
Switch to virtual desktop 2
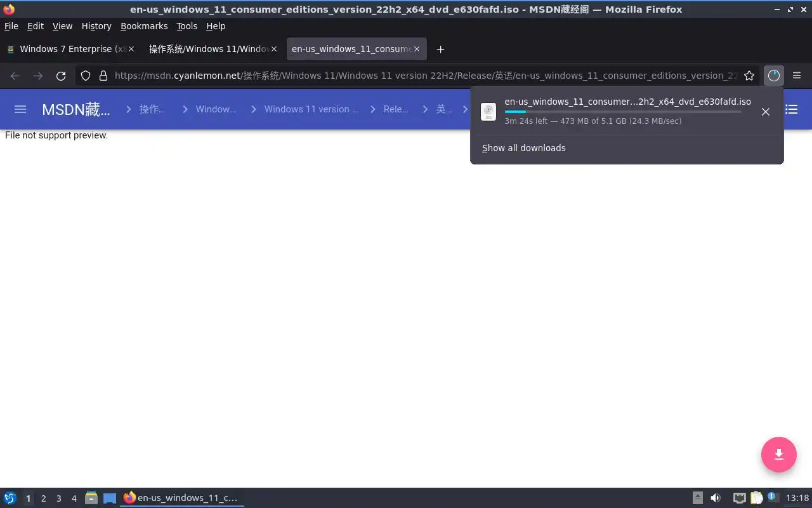(43, 498)
